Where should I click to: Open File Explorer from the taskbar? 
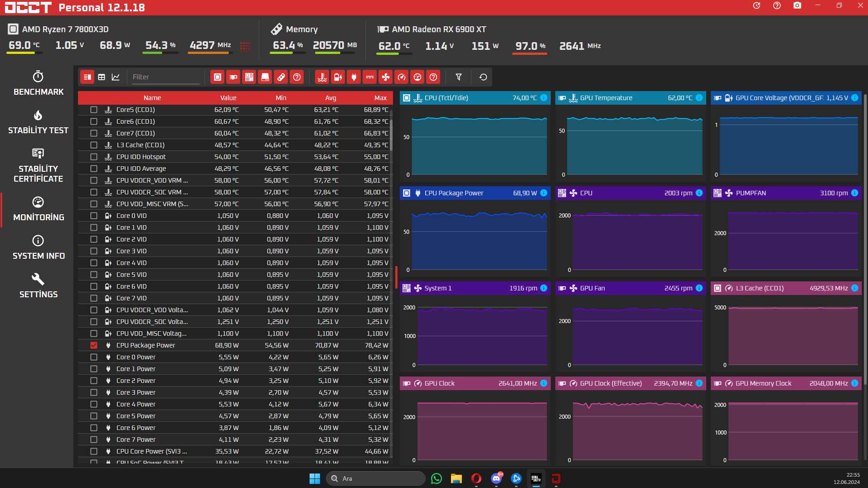[x=456, y=478]
